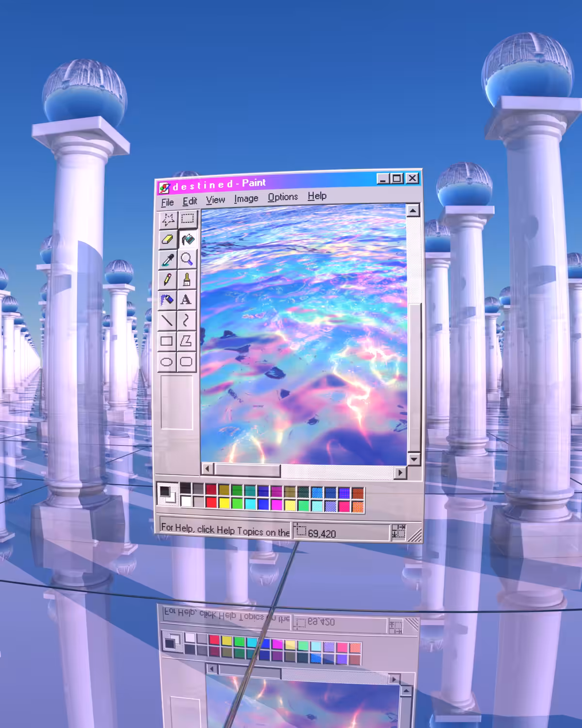This screenshot has height=728, width=582.
Task: Pick the white color swatch
Action: click(x=185, y=501)
